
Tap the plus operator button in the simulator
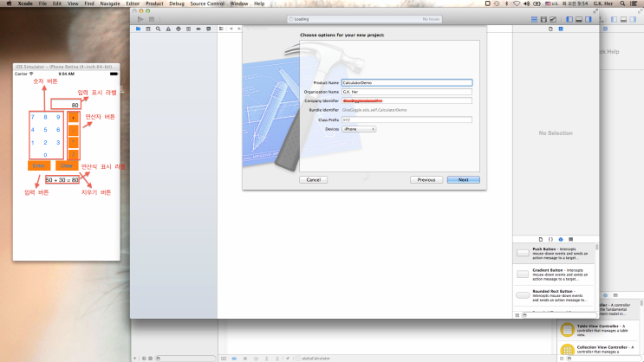[x=73, y=118]
